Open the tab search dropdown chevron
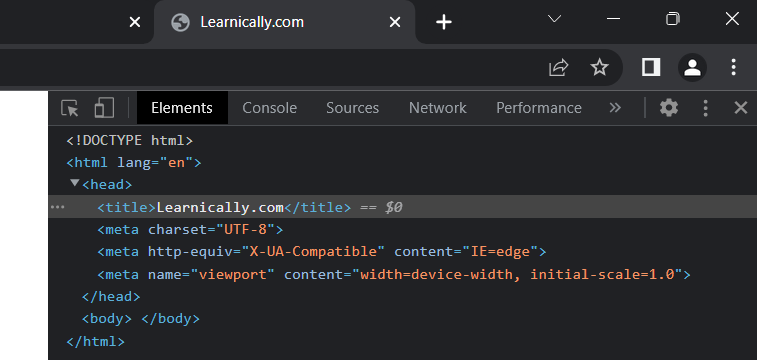Image resolution: width=757 pixels, height=360 pixels. 555,19
